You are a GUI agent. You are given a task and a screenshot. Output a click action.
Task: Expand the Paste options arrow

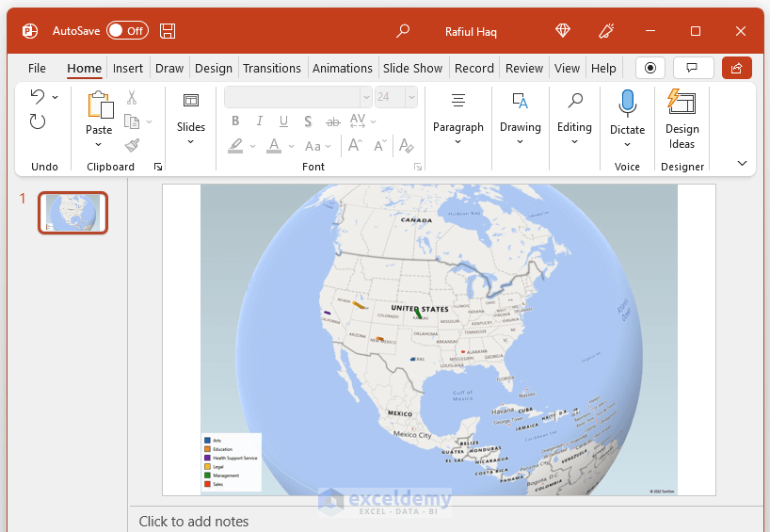pos(98,144)
